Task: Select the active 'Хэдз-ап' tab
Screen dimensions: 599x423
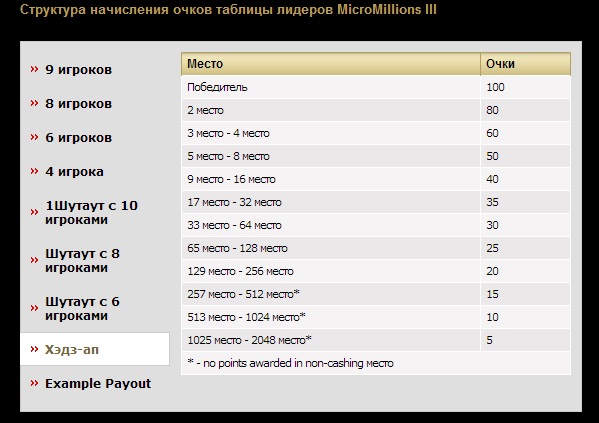Action: coord(95,349)
